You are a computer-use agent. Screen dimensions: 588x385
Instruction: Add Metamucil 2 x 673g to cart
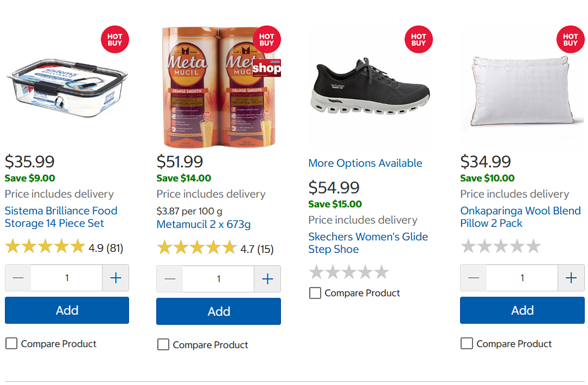219,312
